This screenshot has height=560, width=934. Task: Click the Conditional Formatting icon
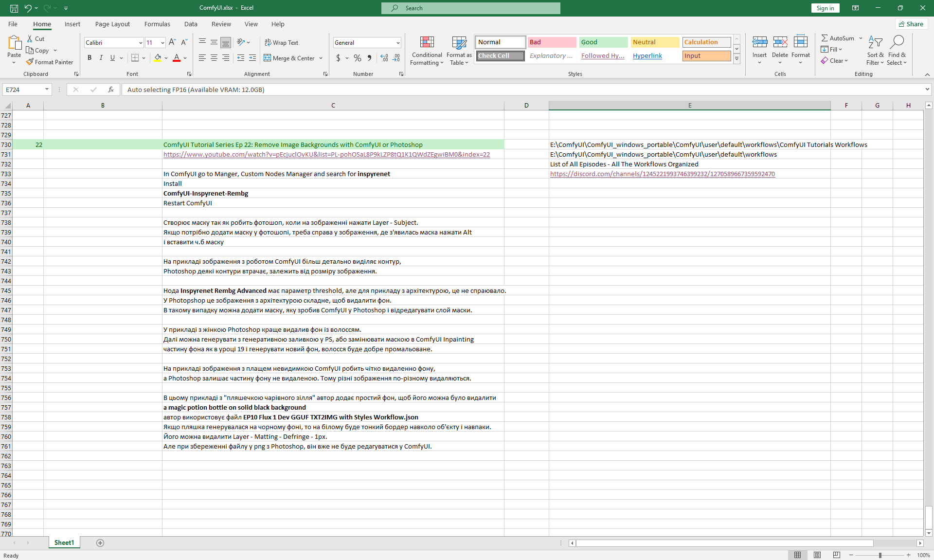click(427, 43)
